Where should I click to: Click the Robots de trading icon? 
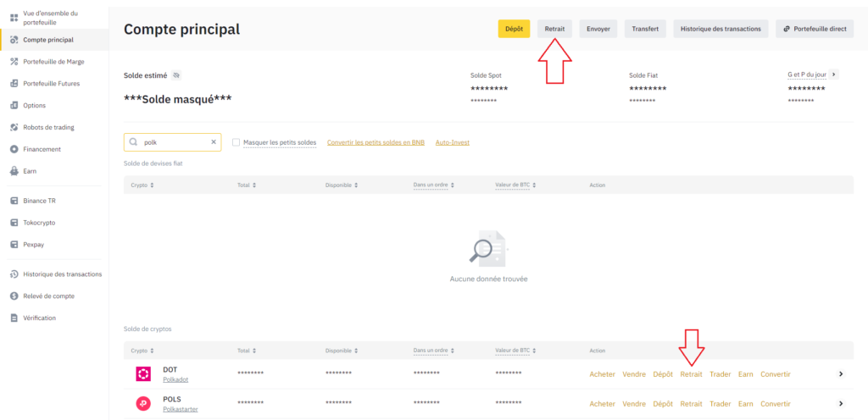[x=14, y=127]
